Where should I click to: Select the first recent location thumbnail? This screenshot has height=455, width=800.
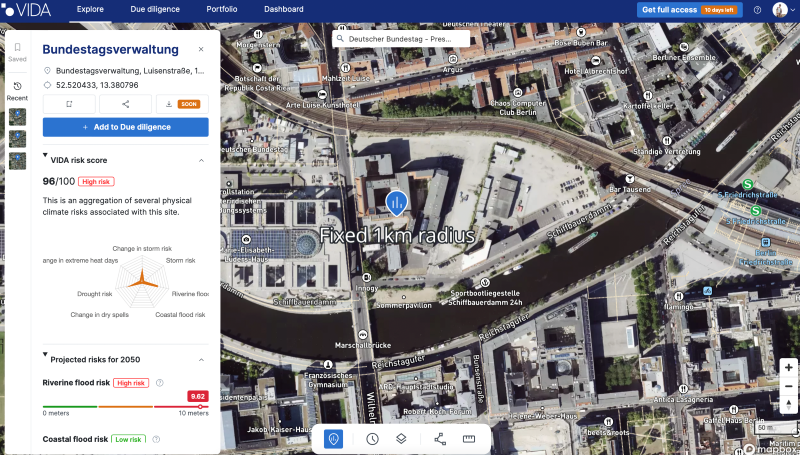tap(17, 117)
